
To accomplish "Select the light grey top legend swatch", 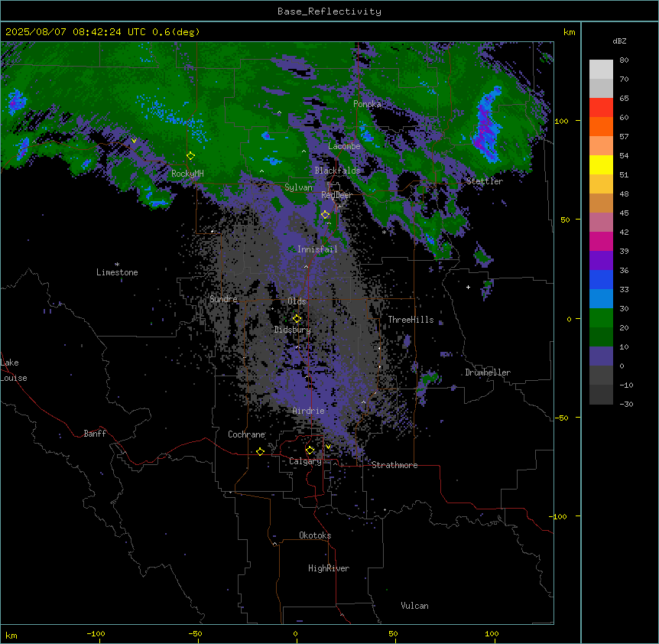I will click(601, 70).
